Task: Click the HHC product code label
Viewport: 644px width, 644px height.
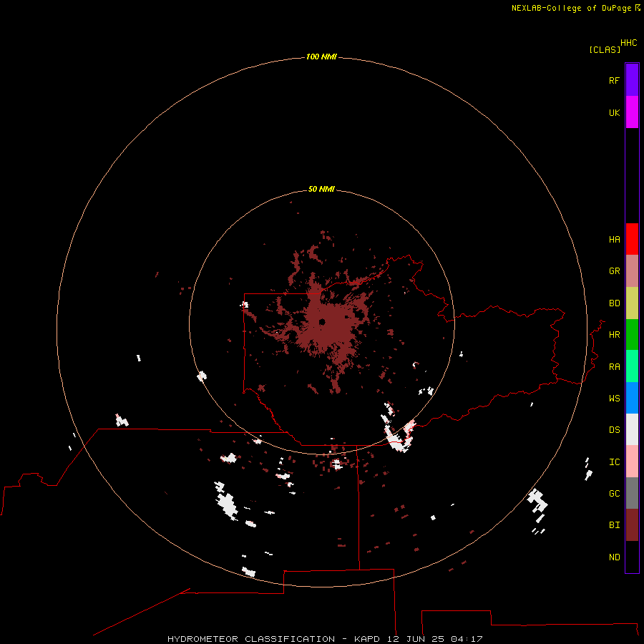Action: pos(628,43)
